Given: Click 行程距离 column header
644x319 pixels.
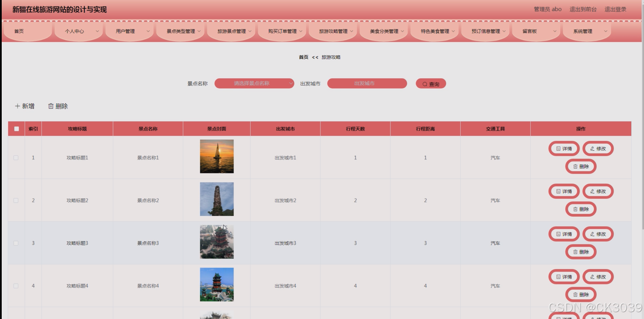Looking at the screenshot, I should (425, 129).
